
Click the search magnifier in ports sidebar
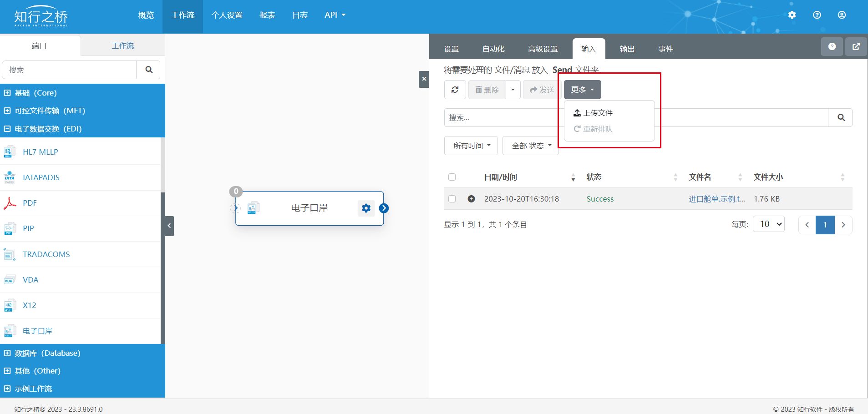coord(149,70)
